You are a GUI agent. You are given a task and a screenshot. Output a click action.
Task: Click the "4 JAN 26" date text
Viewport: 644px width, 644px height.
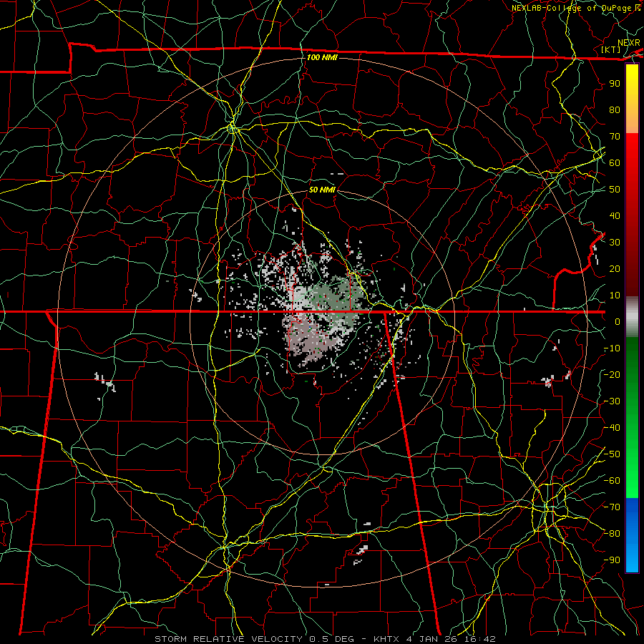431,639
